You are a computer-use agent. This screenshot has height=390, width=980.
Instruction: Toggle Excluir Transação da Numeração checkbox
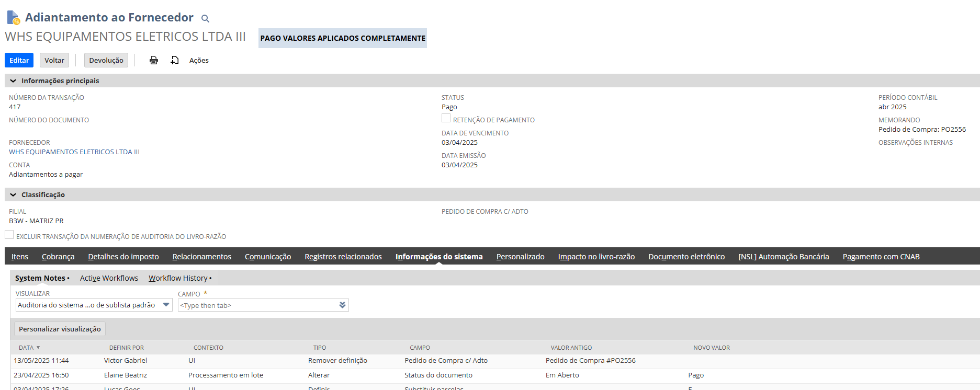[x=9, y=235]
